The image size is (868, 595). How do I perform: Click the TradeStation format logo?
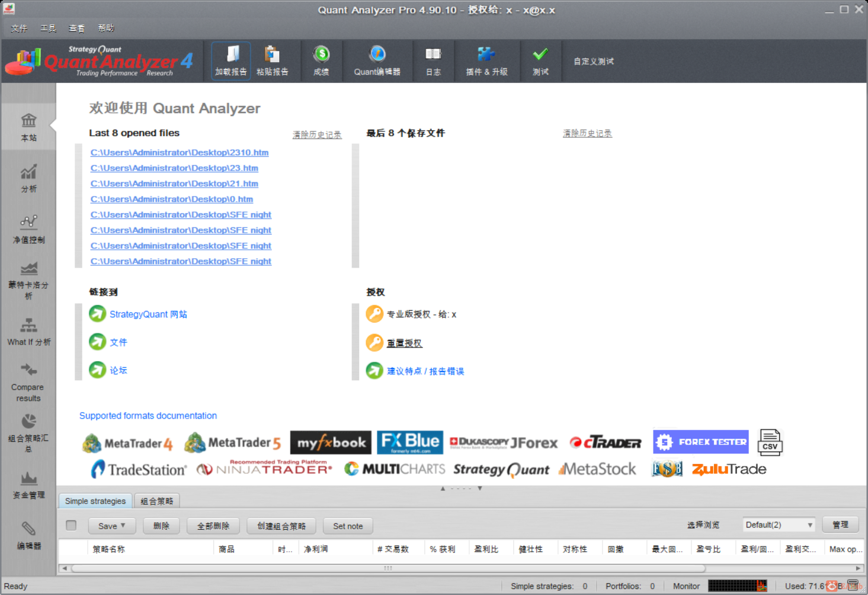point(139,469)
